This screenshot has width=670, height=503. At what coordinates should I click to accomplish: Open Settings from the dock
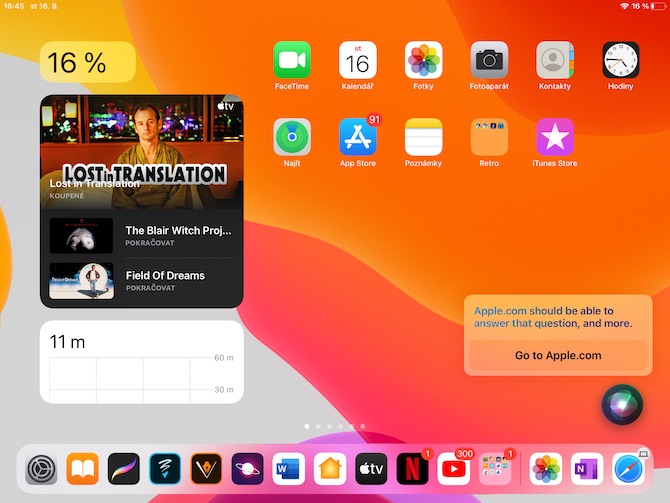coord(41,469)
